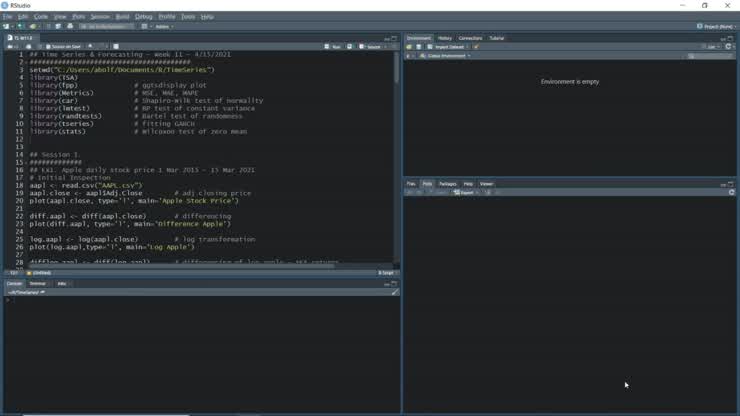740x416 pixels.
Task: Open the Debug menu
Action: pyautogui.click(x=143, y=17)
